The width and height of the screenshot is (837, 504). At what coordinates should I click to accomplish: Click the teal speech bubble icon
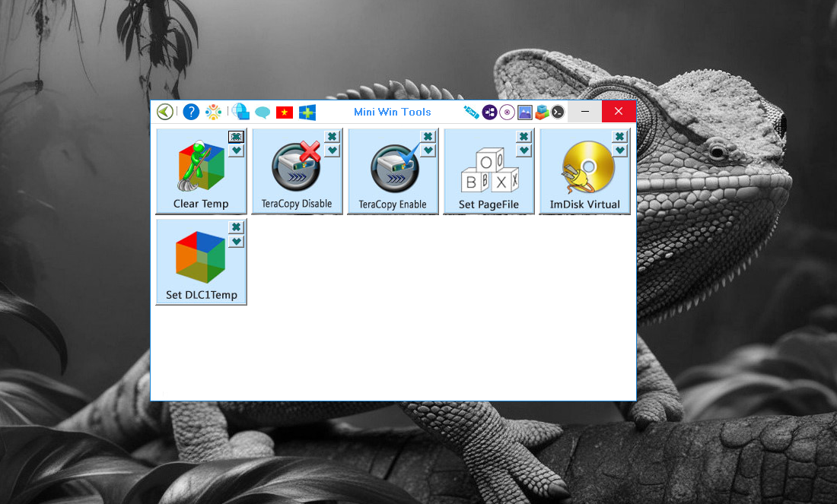coord(263,113)
